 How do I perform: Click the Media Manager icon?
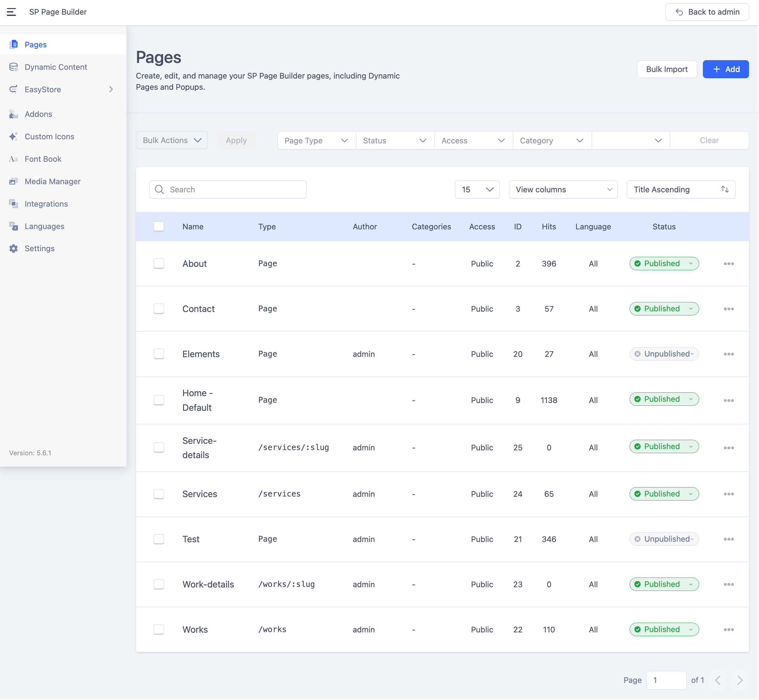[14, 181]
